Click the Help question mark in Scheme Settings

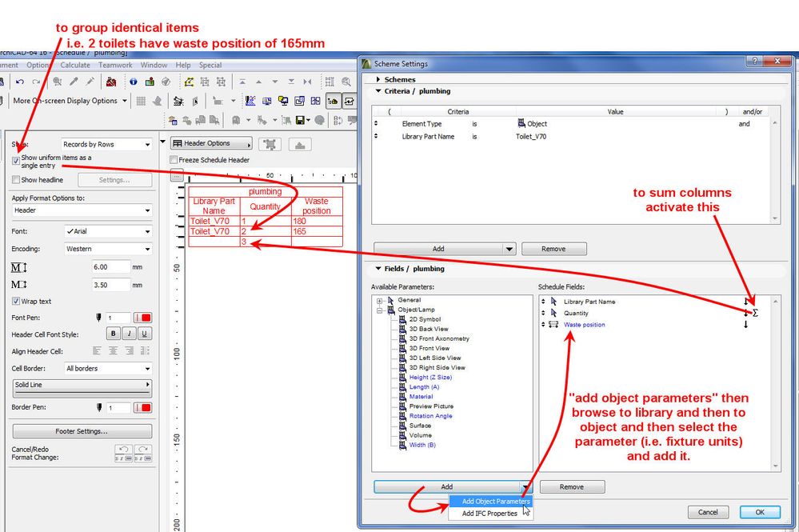[755, 61]
